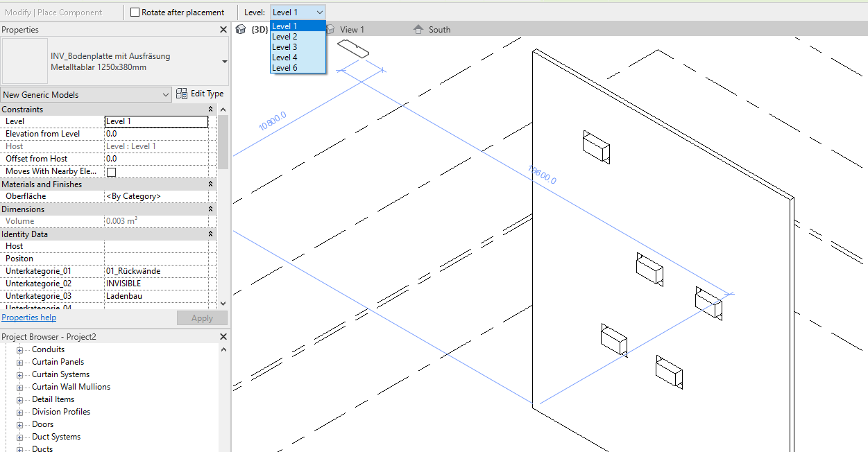This screenshot has width=868, height=452.
Task: Click the home icon on the view tab bar
Action: (x=240, y=29)
